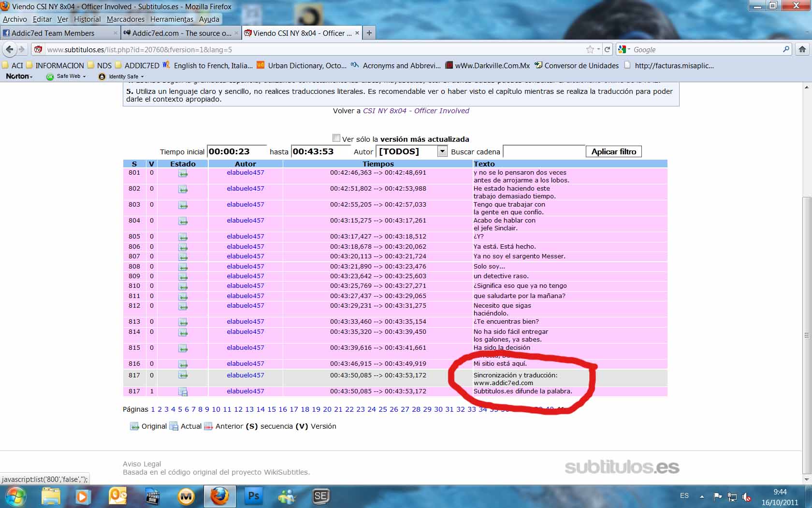Click the action center flag tray icon
Image resolution: width=812 pixels, height=508 pixels.
click(x=718, y=496)
